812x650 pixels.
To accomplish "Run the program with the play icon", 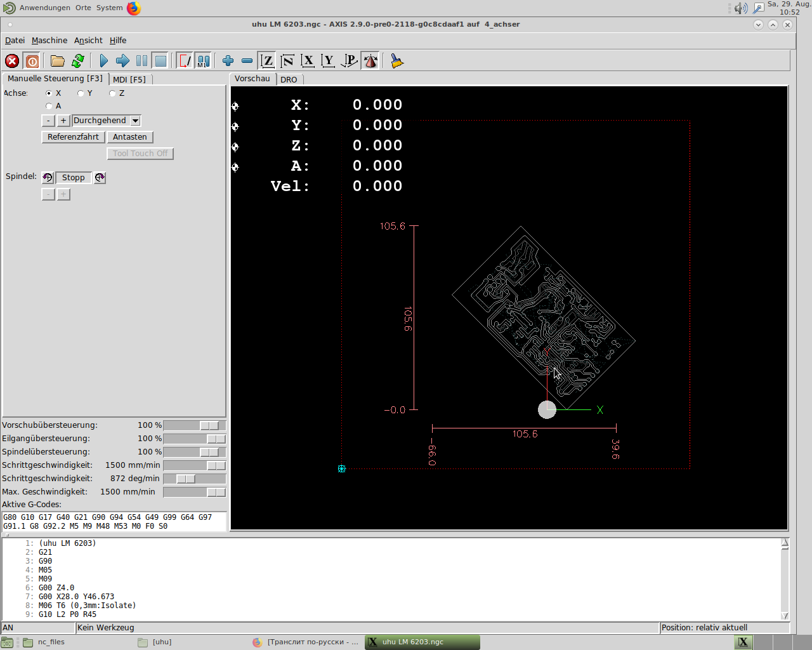I will (103, 61).
